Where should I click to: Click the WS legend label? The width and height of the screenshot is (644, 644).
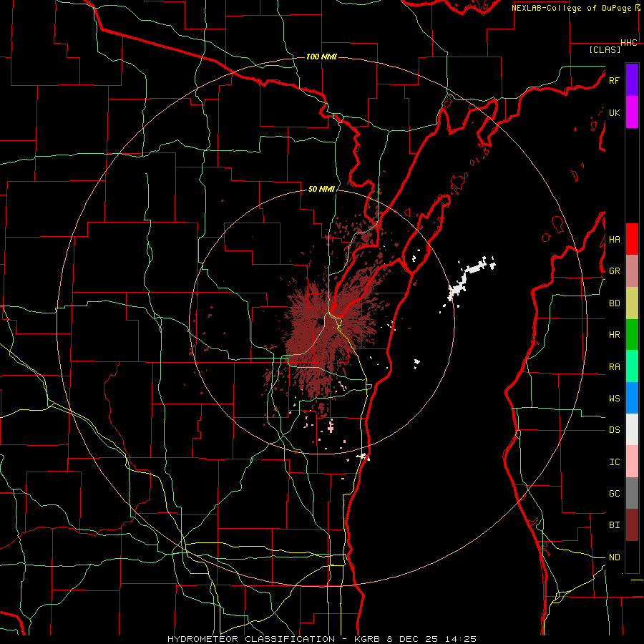click(614, 399)
